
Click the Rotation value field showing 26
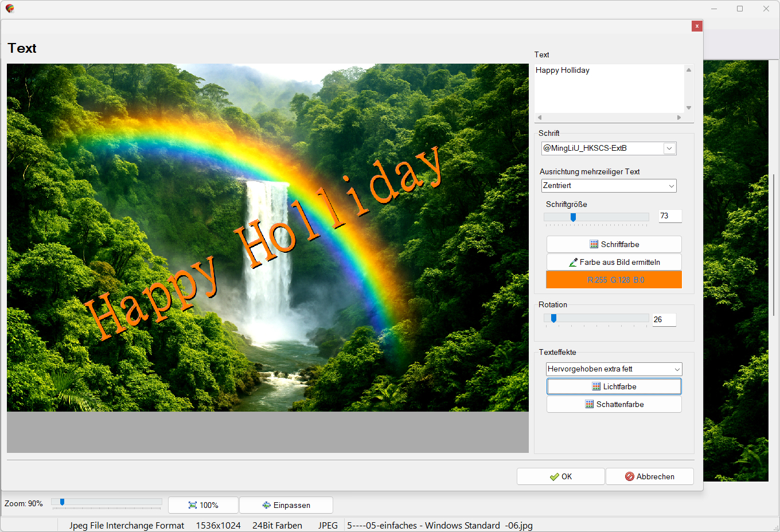664,320
